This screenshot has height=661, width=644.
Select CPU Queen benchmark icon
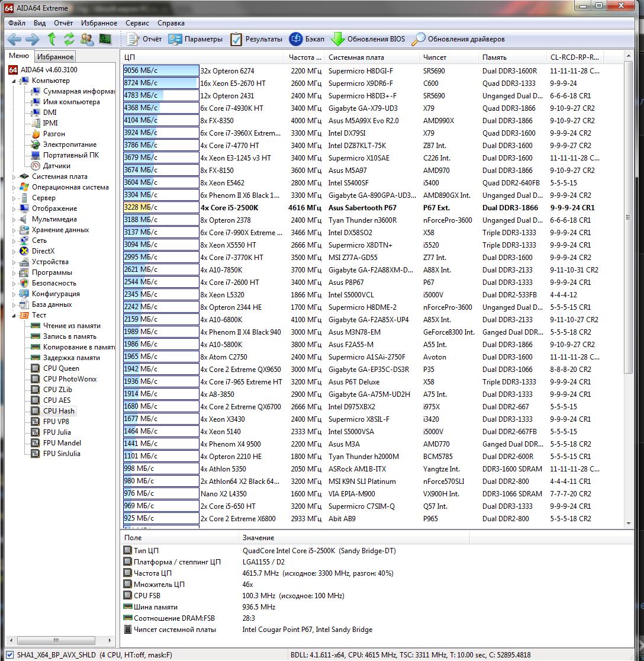[36, 368]
